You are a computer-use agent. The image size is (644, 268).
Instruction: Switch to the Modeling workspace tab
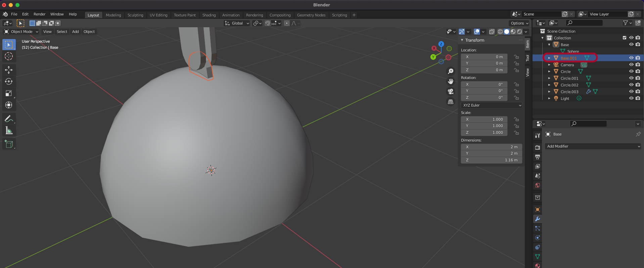pyautogui.click(x=113, y=15)
